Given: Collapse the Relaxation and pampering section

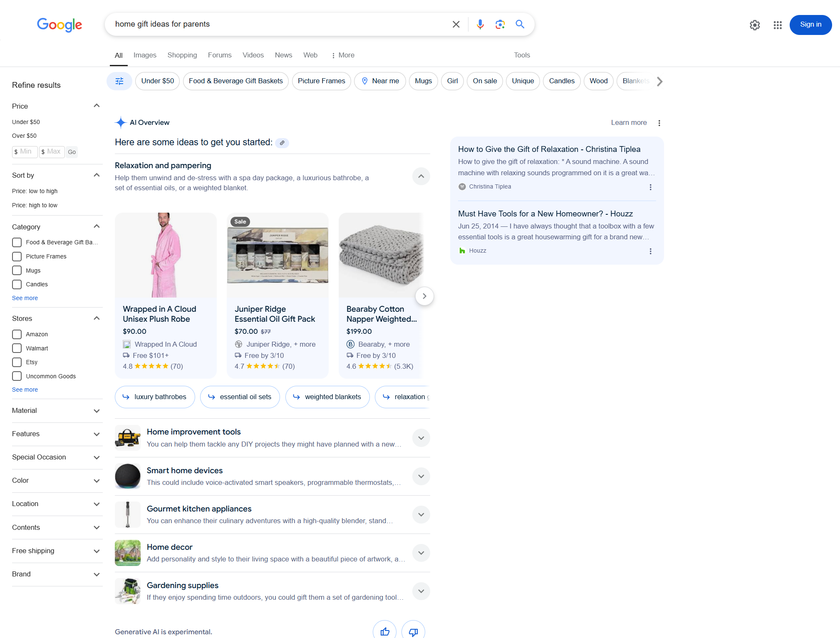Looking at the screenshot, I should [421, 176].
